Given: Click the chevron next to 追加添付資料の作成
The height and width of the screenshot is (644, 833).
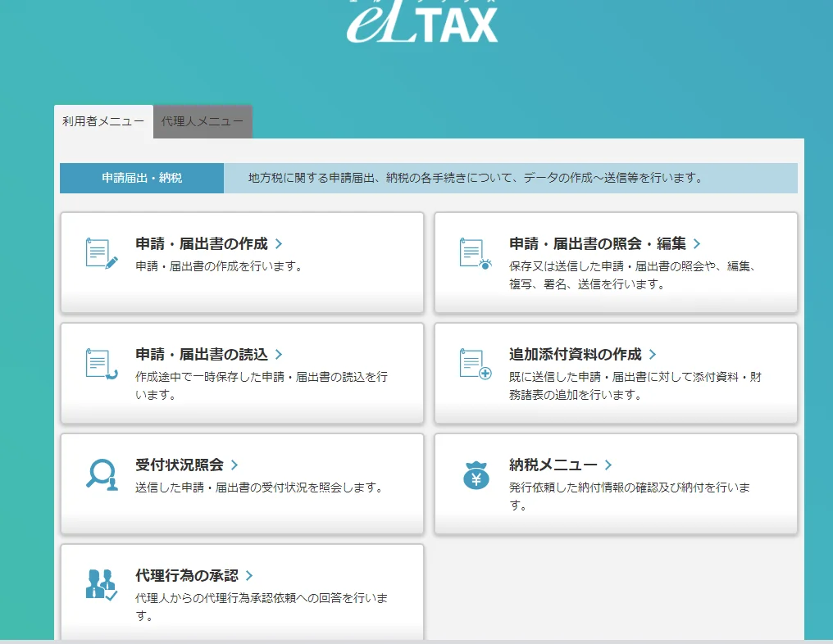Looking at the screenshot, I should pyautogui.click(x=653, y=354).
